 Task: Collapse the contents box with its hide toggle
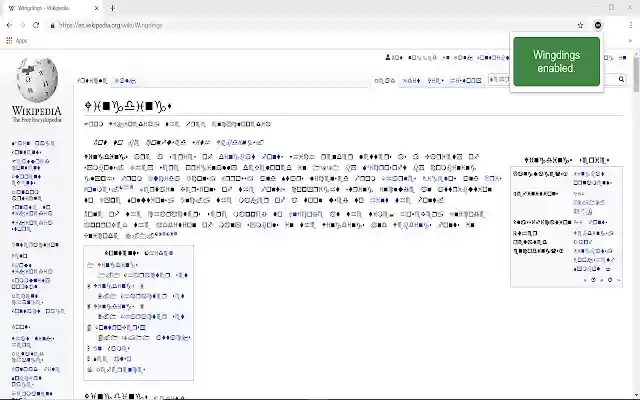(159, 253)
